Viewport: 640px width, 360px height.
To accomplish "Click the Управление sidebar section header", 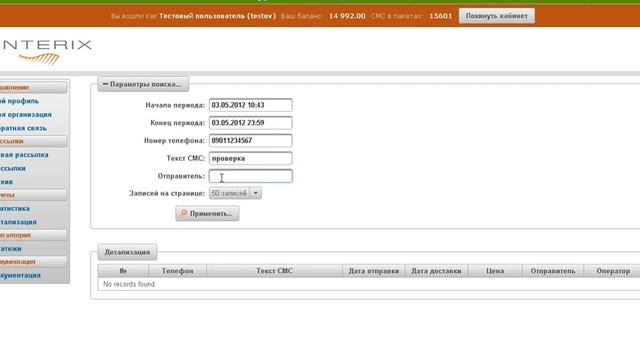I will tap(33, 87).
